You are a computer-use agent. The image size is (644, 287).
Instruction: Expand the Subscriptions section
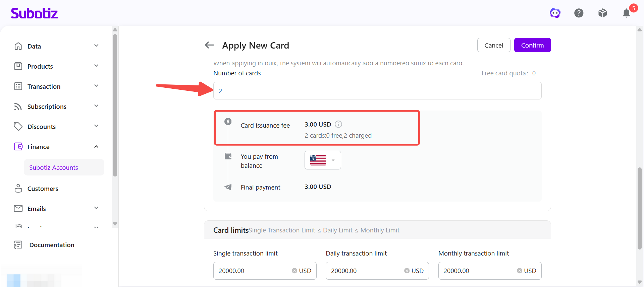click(56, 106)
